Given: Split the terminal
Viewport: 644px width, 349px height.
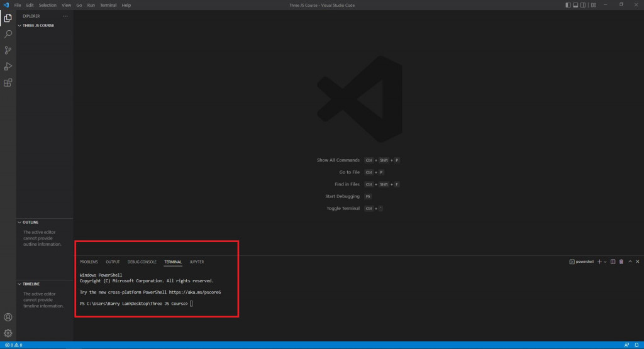Looking at the screenshot, I should tap(613, 262).
